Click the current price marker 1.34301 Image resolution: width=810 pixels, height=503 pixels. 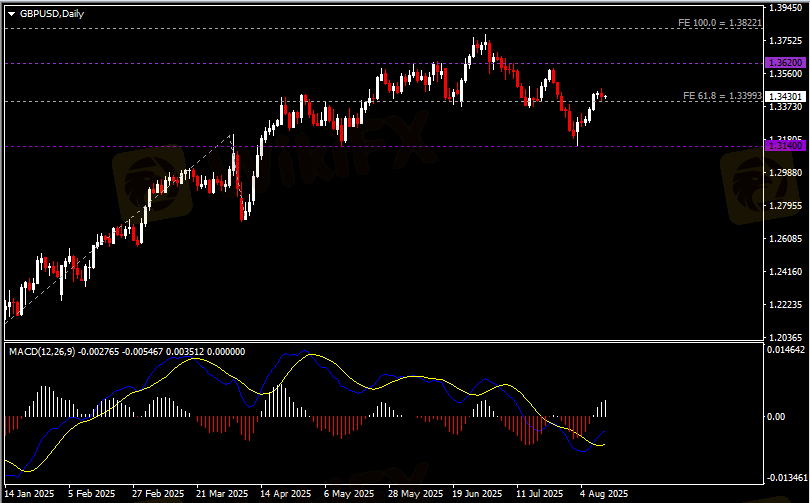(x=785, y=96)
